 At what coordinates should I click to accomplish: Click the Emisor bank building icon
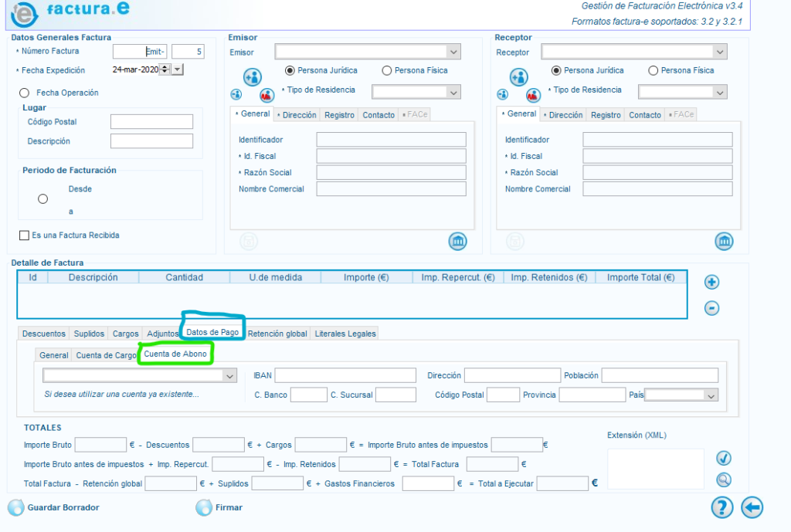(458, 242)
